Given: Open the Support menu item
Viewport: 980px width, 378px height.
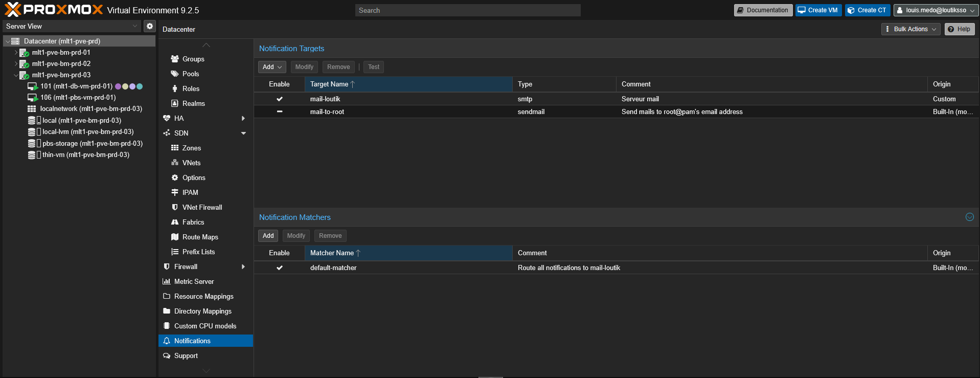Looking at the screenshot, I should [x=206, y=355].
